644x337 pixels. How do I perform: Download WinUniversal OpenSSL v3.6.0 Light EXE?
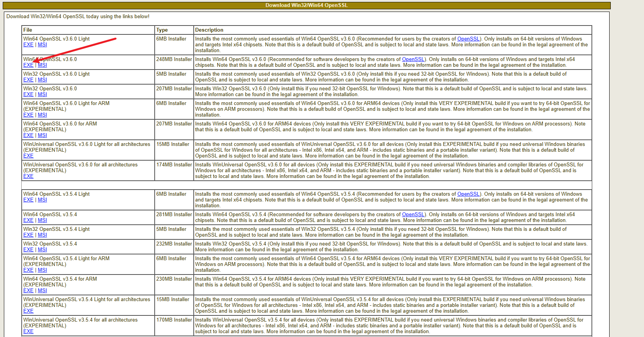tap(28, 156)
